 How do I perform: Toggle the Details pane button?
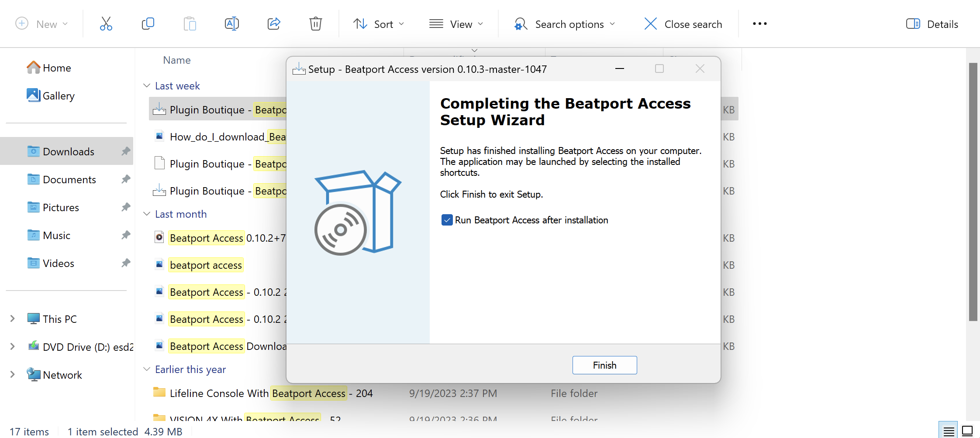[x=932, y=24]
